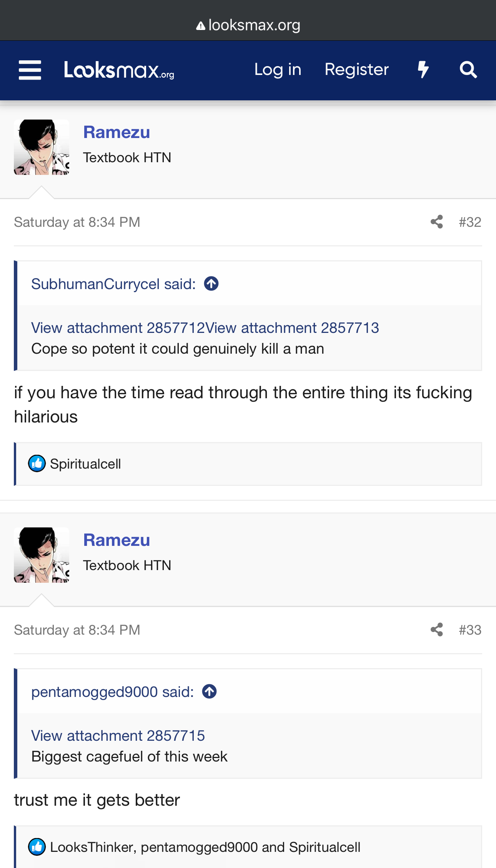Screen dimensions: 496x868
Task: Open LooksThinker's profile from likes list
Action: click(92, 847)
